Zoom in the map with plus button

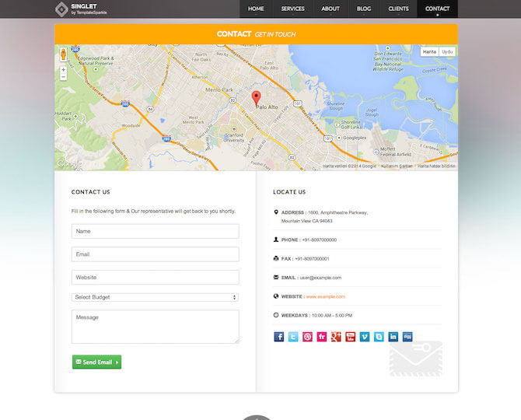tap(64, 70)
